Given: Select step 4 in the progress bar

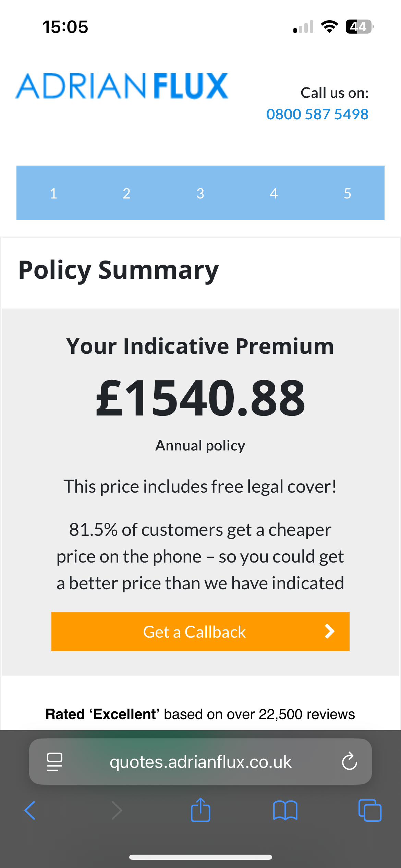Looking at the screenshot, I should [274, 193].
